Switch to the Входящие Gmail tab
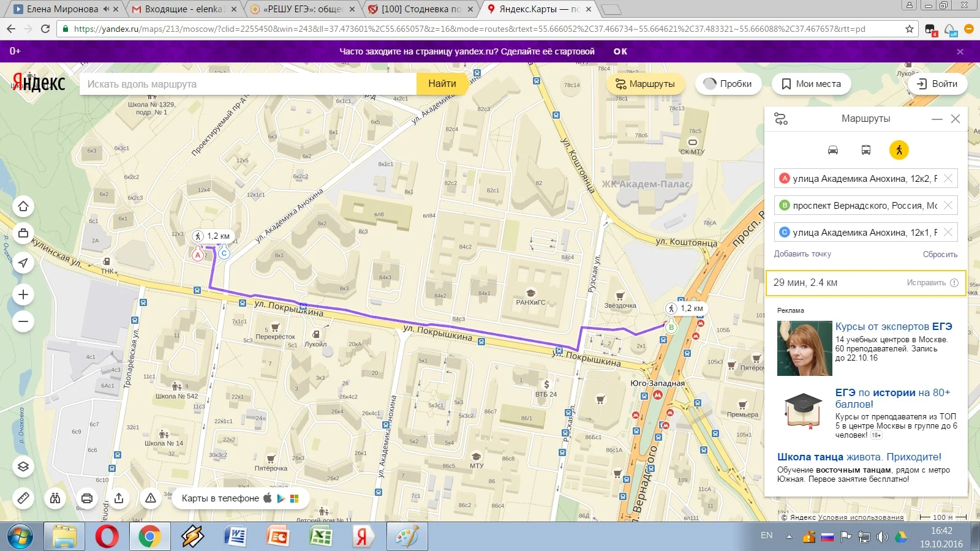 (x=184, y=9)
